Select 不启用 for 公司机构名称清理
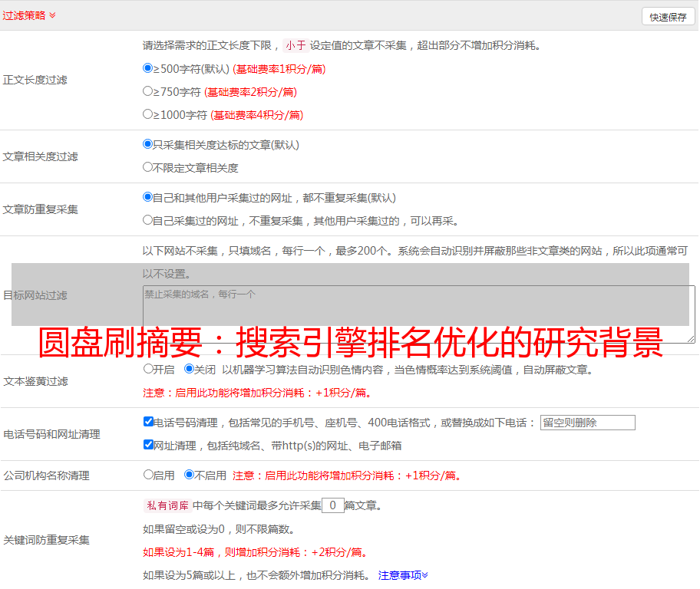700x589 pixels. point(189,474)
